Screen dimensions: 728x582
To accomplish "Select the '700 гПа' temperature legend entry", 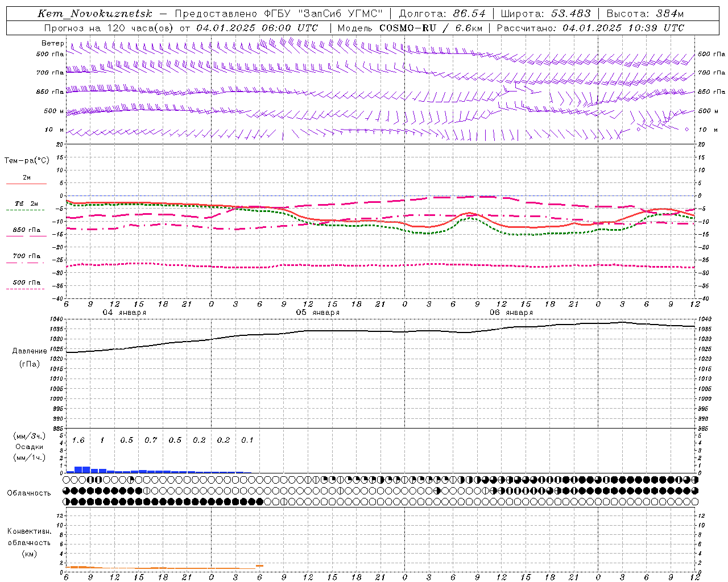I will pyautogui.click(x=27, y=256).
